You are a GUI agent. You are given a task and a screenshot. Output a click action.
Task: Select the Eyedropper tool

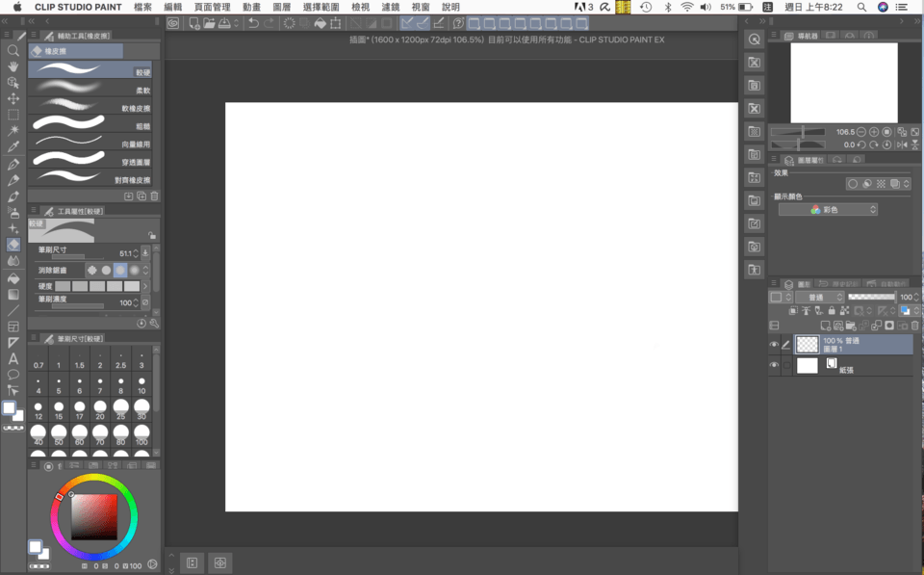(13, 147)
